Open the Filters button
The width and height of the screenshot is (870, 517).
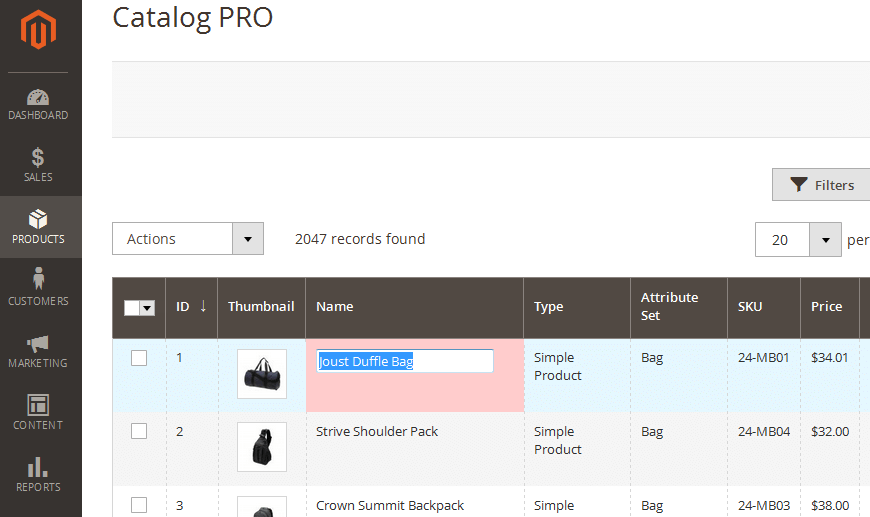(822, 185)
